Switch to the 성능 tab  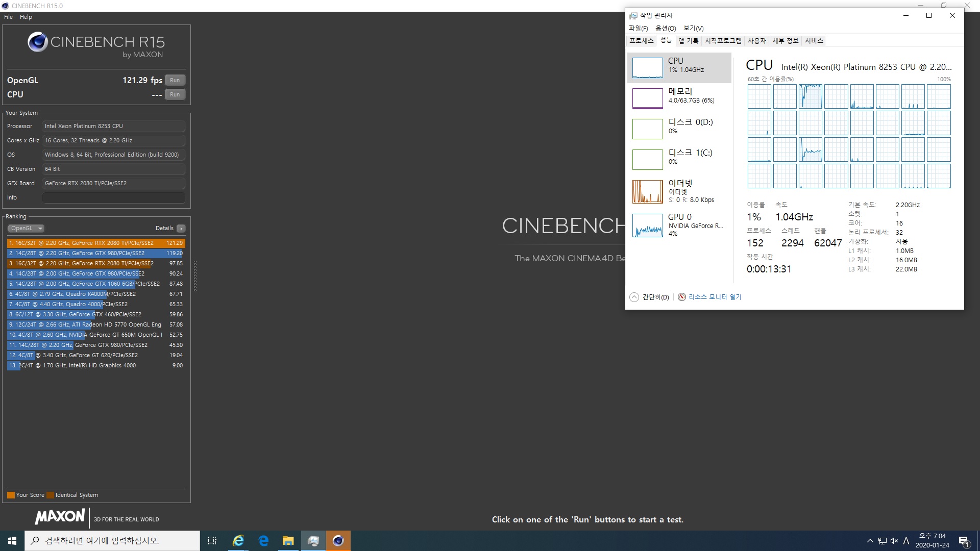click(x=666, y=40)
